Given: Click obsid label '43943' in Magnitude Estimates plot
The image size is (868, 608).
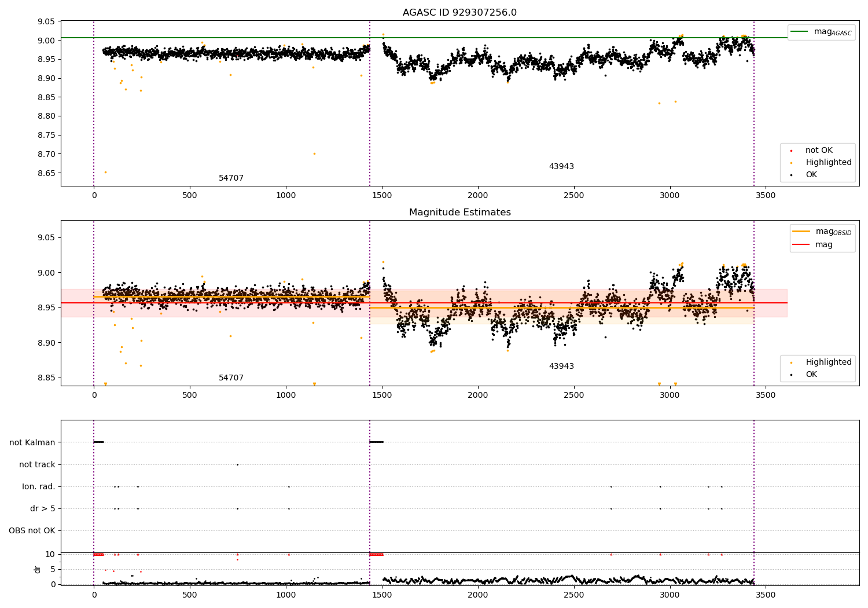Looking at the screenshot, I should [x=561, y=367].
